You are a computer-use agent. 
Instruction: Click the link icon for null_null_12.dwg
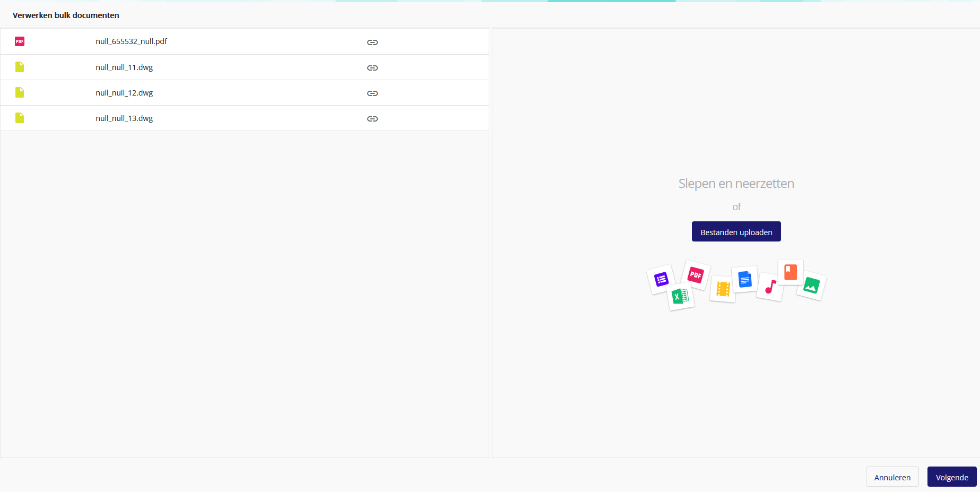point(372,93)
